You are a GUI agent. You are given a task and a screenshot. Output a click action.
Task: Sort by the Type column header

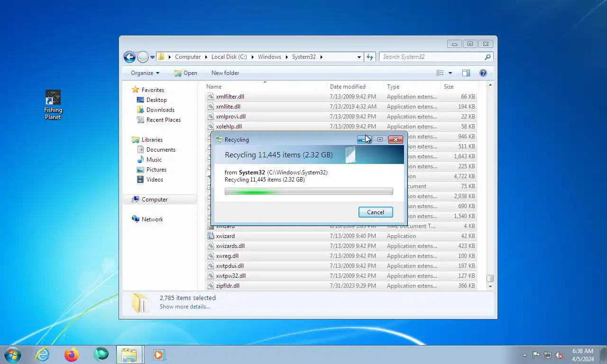(x=412, y=87)
